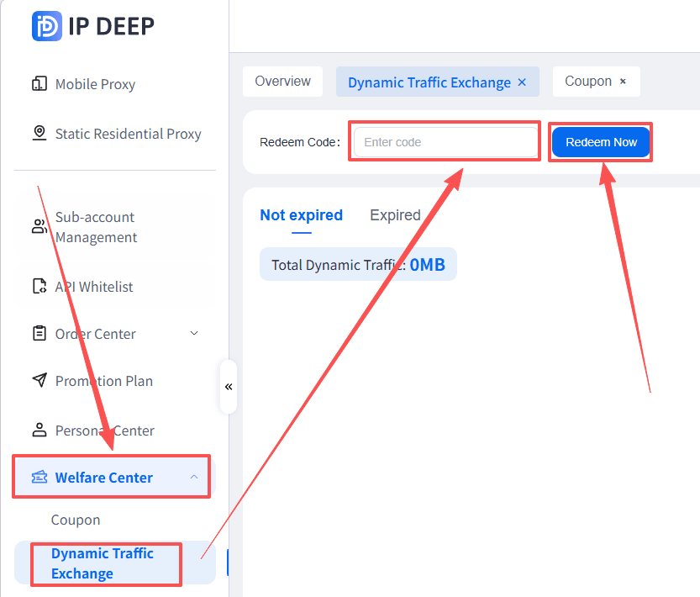Focus the Redeem Code input field

point(445,142)
